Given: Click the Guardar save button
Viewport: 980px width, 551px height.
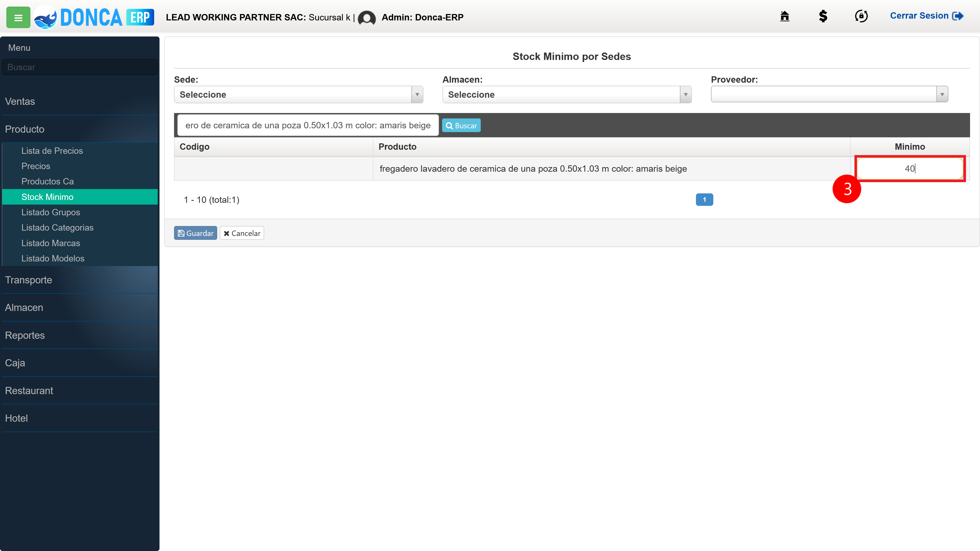Looking at the screenshot, I should [x=195, y=233].
